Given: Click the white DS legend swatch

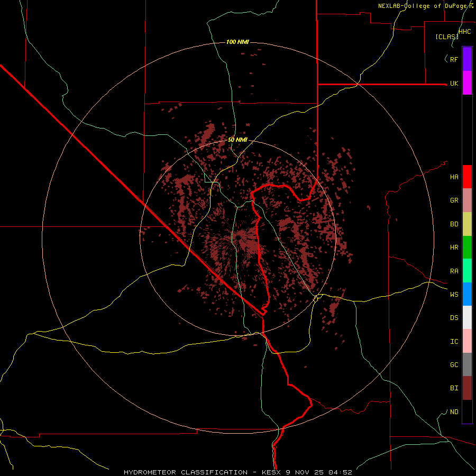Looking at the screenshot, I should coord(467,317).
